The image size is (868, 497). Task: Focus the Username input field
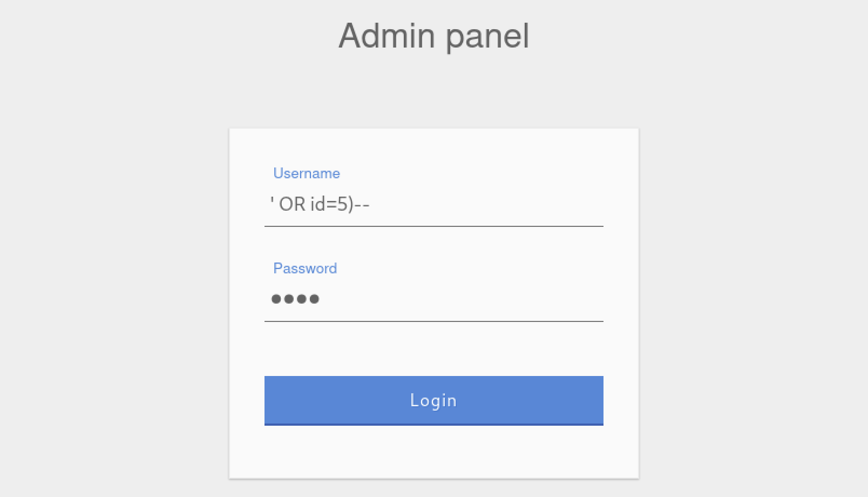tap(433, 205)
